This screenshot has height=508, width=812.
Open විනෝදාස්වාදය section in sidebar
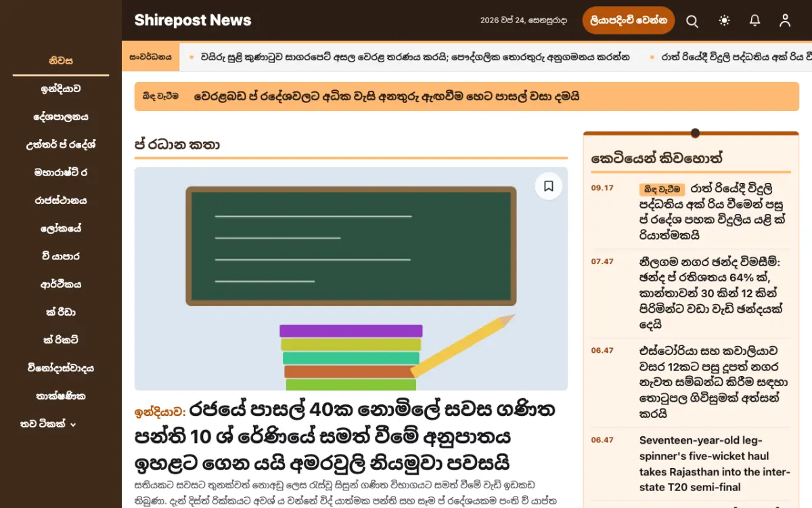61,368
